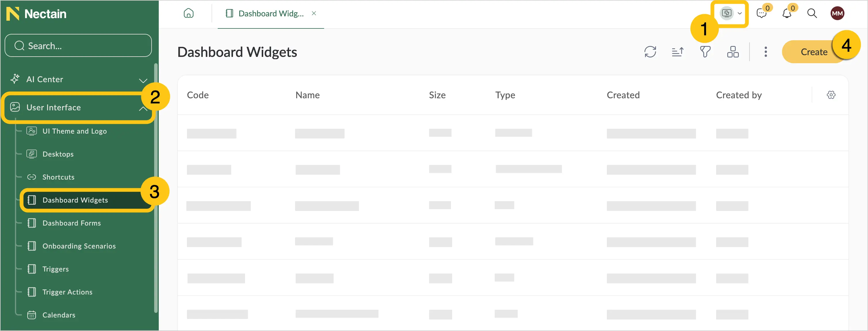Screen dimensions: 868x331
Task: Open the sort order icon
Action: [x=677, y=52]
